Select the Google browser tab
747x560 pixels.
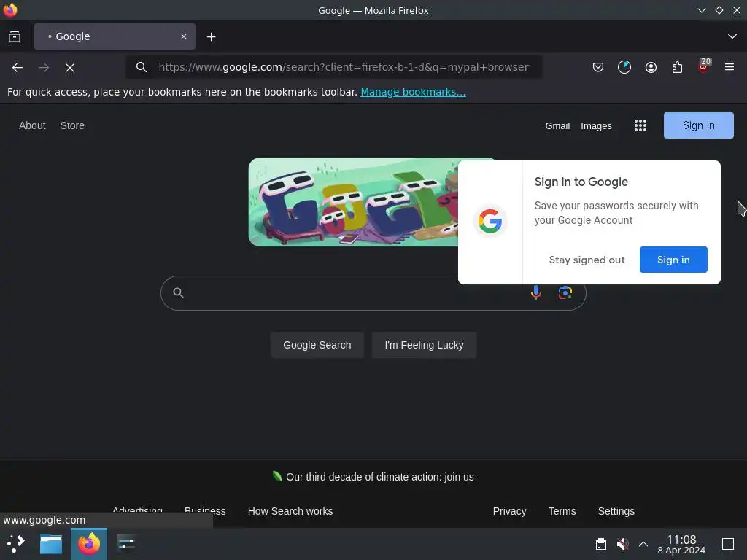(x=115, y=36)
